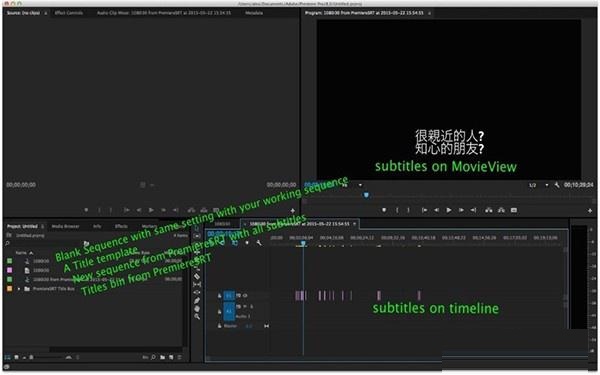Screen dimensions: 600x375
Task: Click the Extract button in Program monitor
Action: click(x=501, y=210)
